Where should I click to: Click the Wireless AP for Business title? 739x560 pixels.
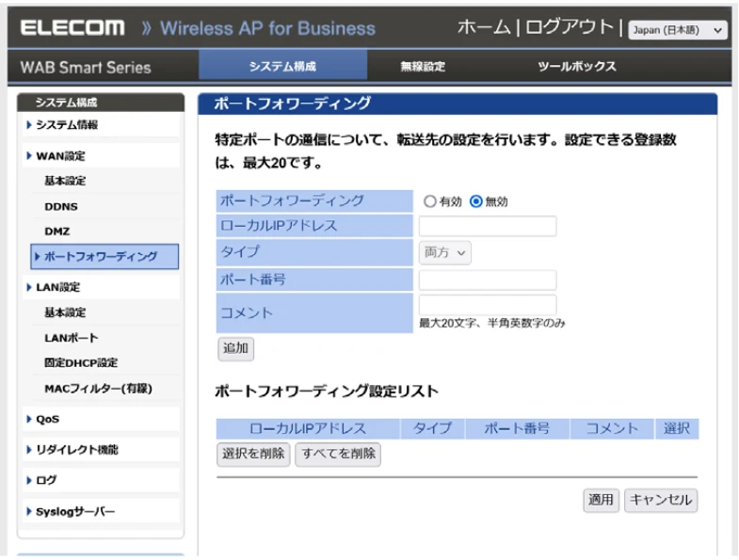[x=267, y=28]
